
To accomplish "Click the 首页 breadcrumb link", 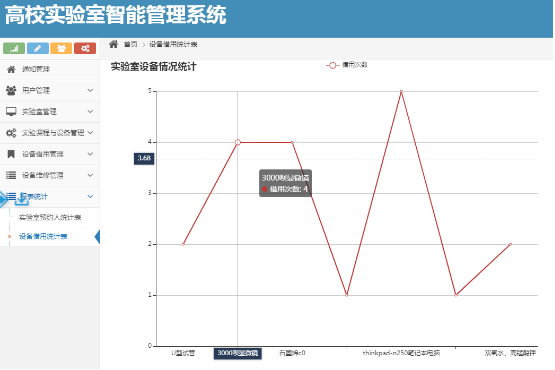I will coord(130,44).
